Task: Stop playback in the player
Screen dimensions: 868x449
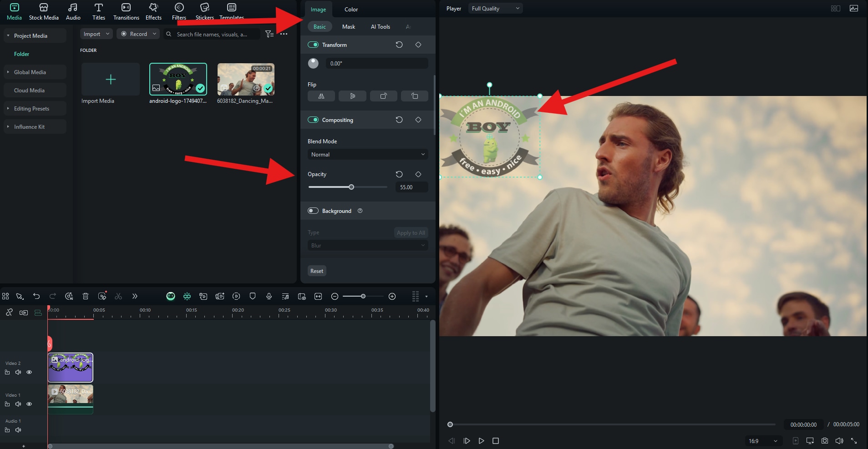Action: 496,441
